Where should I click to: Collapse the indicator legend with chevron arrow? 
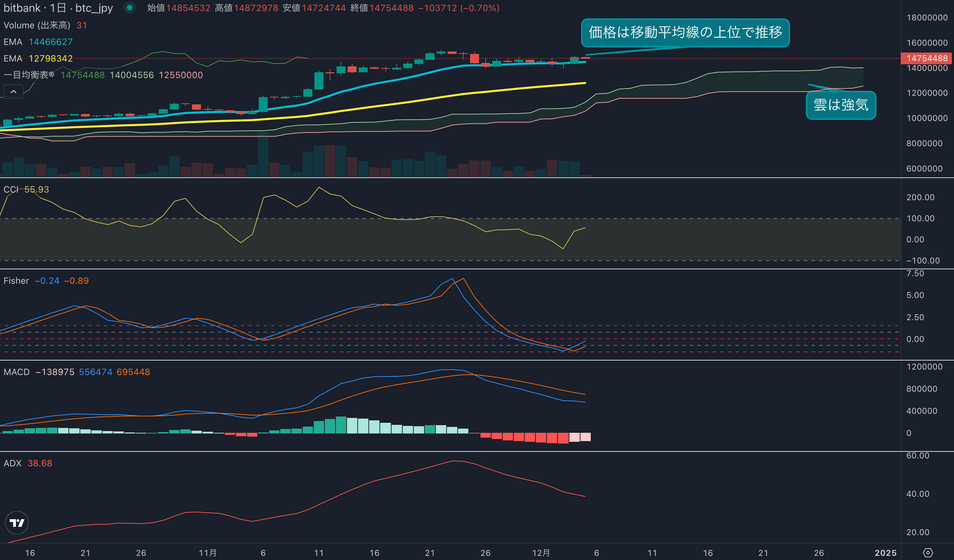(x=13, y=92)
